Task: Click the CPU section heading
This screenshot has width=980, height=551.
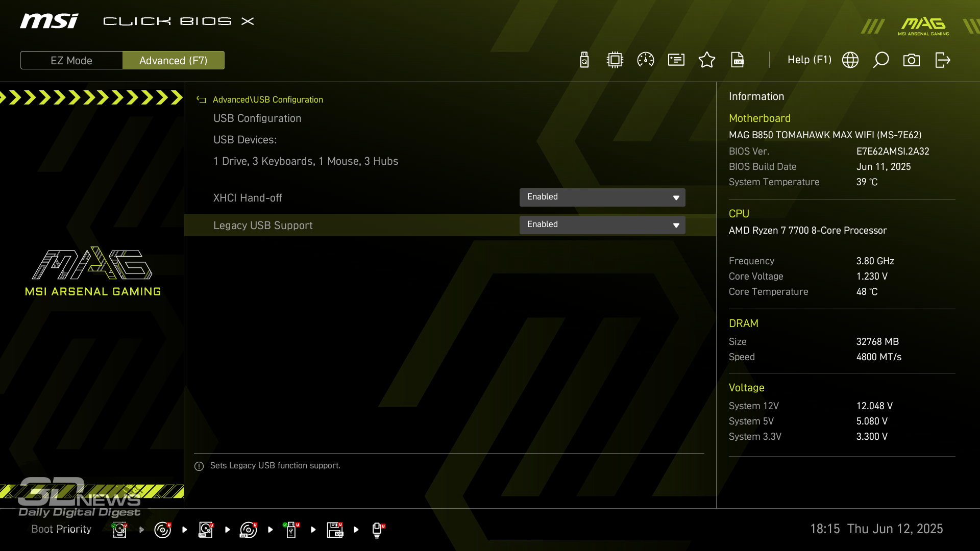Action: point(739,214)
